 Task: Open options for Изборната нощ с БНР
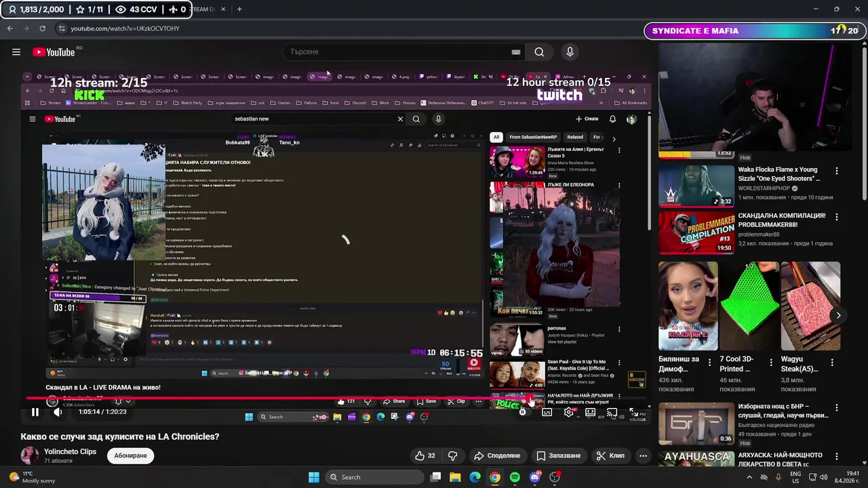click(x=836, y=408)
